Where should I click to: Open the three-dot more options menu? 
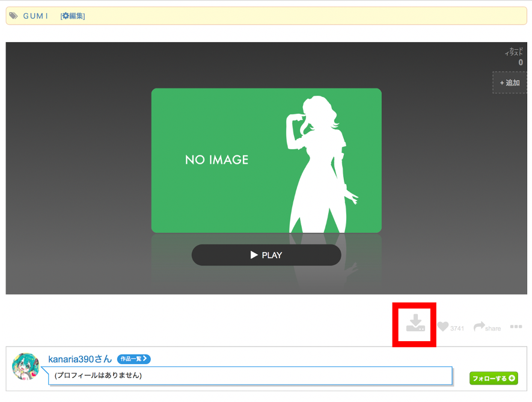[x=516, y=327]
